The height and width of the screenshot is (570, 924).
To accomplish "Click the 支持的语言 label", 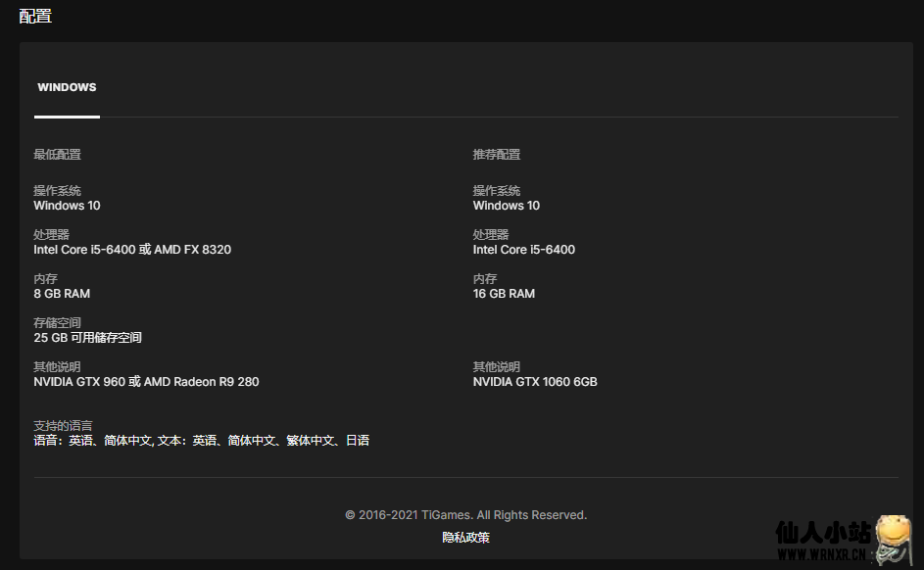I will point(63,426).
